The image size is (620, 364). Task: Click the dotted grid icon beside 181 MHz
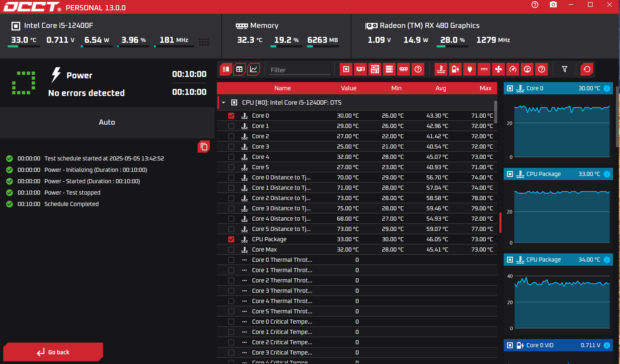coord(204,42)
